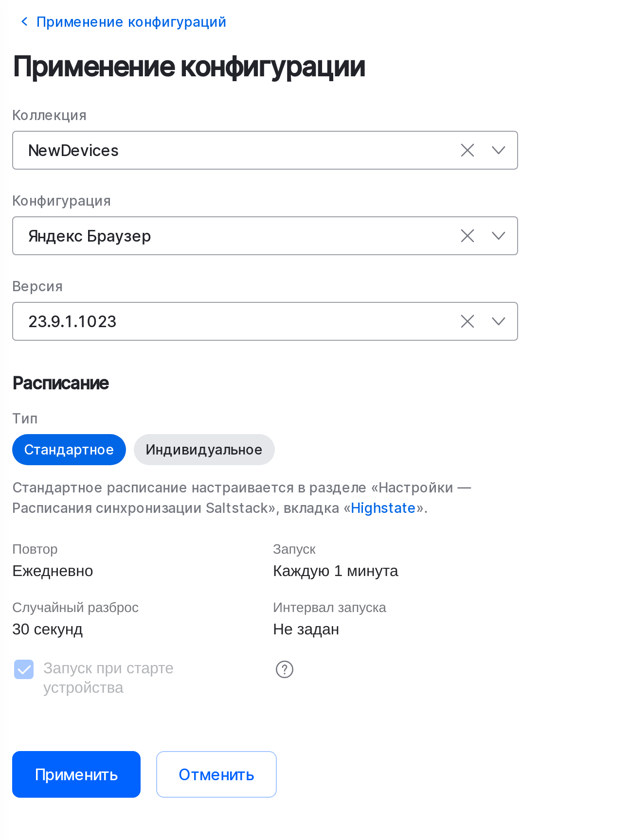Toggle device startup option via its label
The height and width of the screenshot is (840, 630).
(x=108, y=678)
